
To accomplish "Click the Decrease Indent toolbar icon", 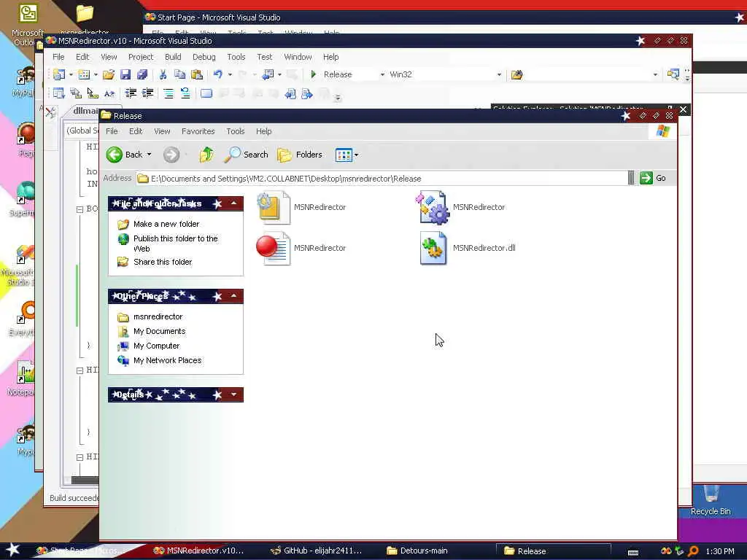I will pyautogui.click(x=131, y=93).
